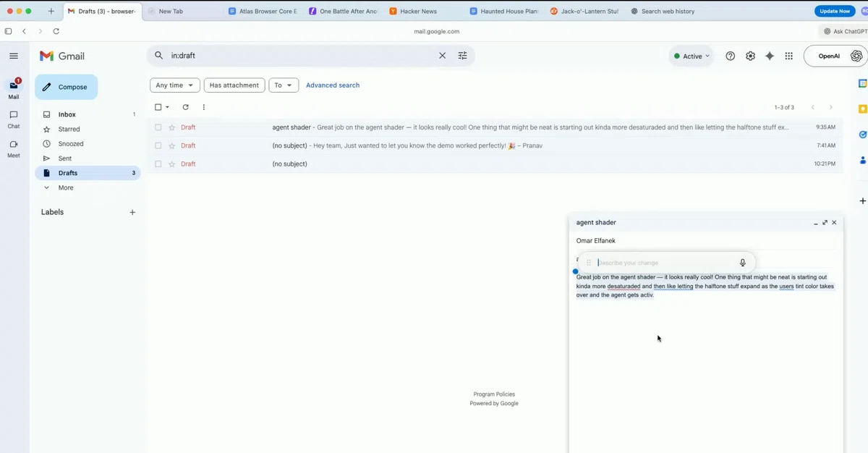
Task: Tick the select-all checkbox above drafts
Action: [x=158, y=107]
